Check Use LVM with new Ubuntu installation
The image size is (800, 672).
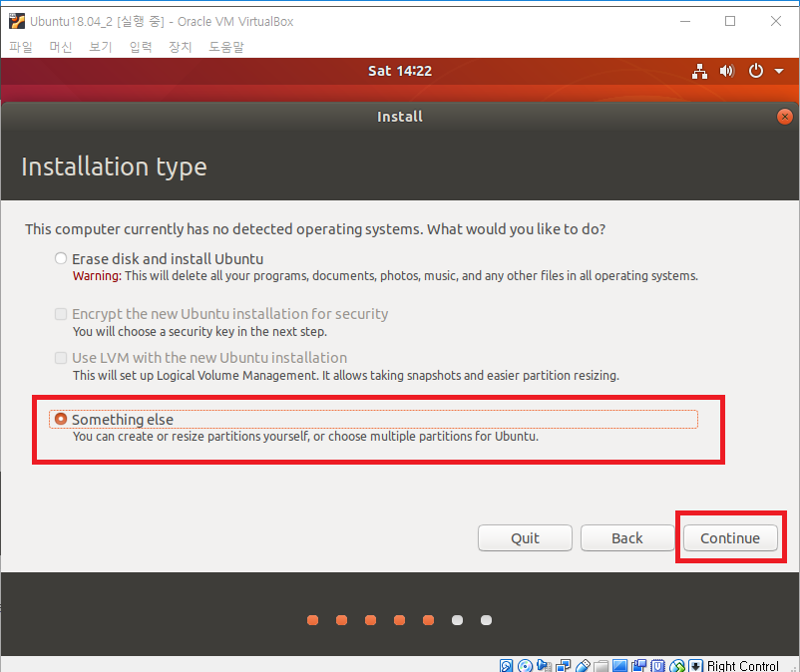click(61, 358)
